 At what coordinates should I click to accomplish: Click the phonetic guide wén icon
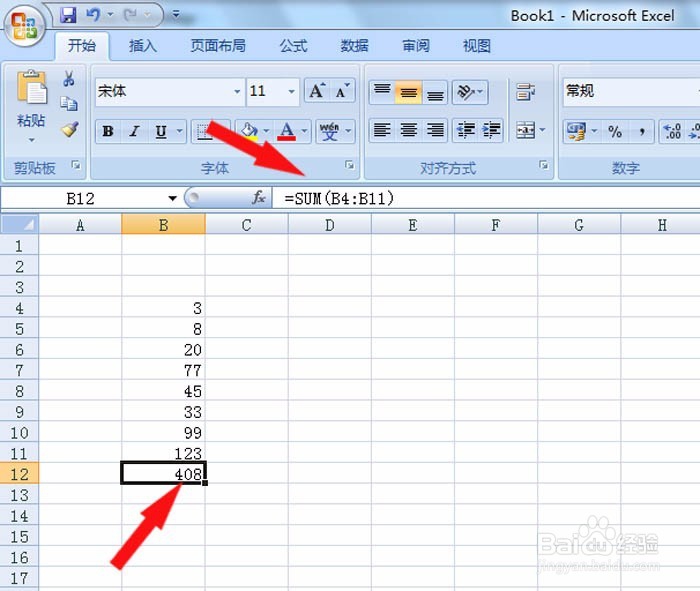329,131
